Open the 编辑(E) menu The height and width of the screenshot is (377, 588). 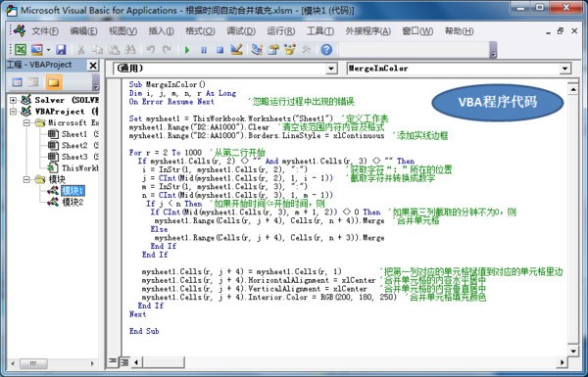(x=83, y=31)
